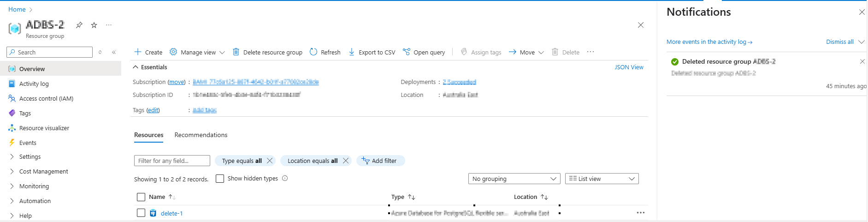Open the List view dropdown

click(602, 179)
